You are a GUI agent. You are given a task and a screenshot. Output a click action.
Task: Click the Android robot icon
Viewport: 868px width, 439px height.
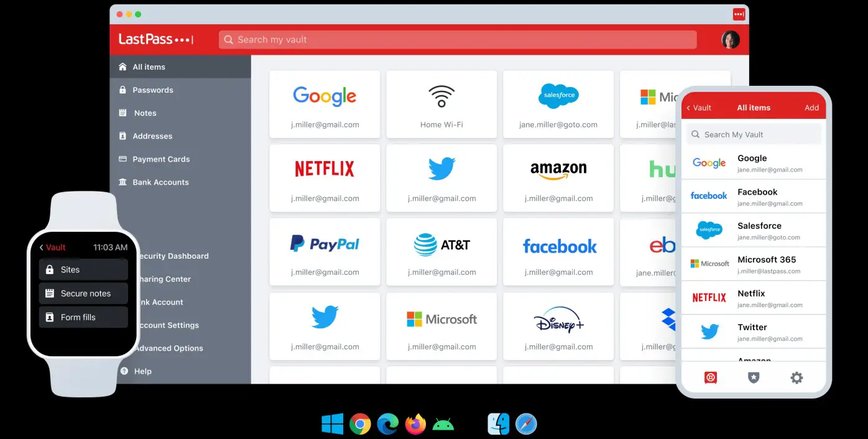[x=443, y=425]
